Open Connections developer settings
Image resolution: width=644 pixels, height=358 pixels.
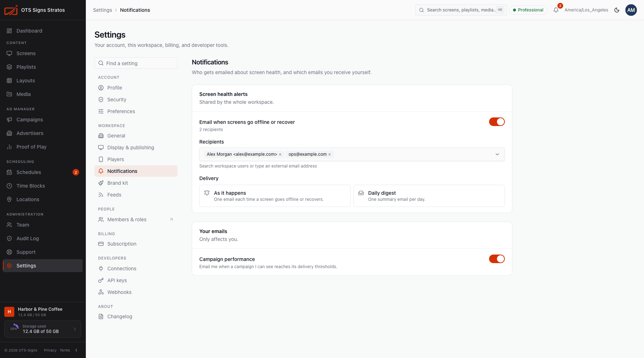pos(136,268)
